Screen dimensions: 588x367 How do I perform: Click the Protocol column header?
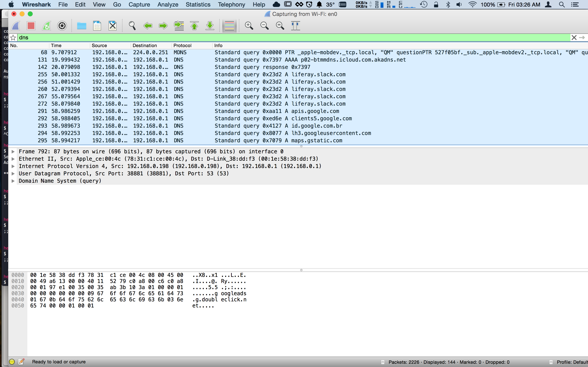pyautogui.click(x=182, y=45)
